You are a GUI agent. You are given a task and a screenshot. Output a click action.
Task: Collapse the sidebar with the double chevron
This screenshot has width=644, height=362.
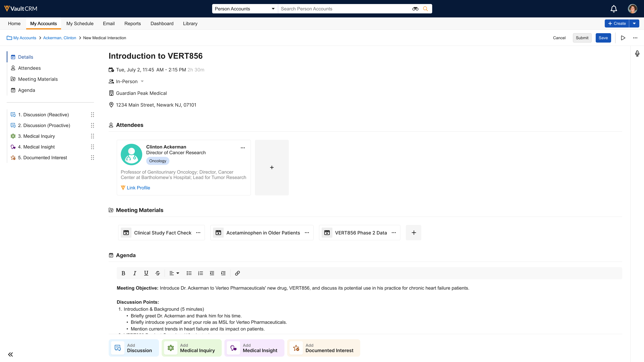[x=10, y=354]
